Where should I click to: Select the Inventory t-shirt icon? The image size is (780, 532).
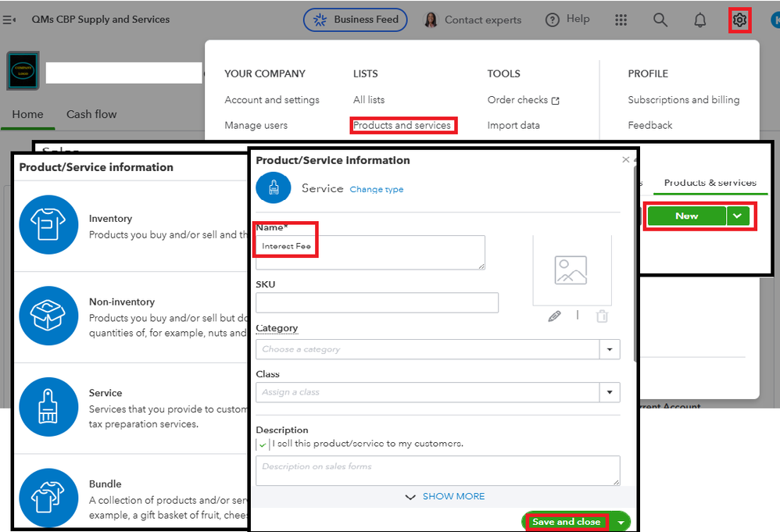(48, 225)
